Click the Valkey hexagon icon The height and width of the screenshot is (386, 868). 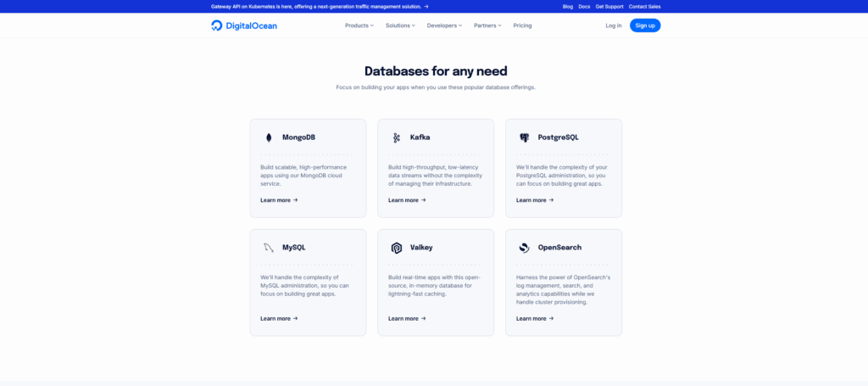[397, 248]
